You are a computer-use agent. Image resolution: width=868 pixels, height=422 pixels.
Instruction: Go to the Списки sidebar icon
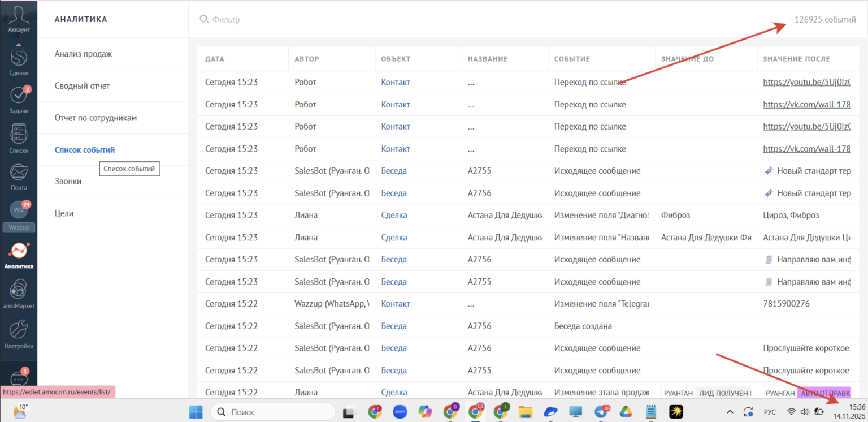coord(19,136)
